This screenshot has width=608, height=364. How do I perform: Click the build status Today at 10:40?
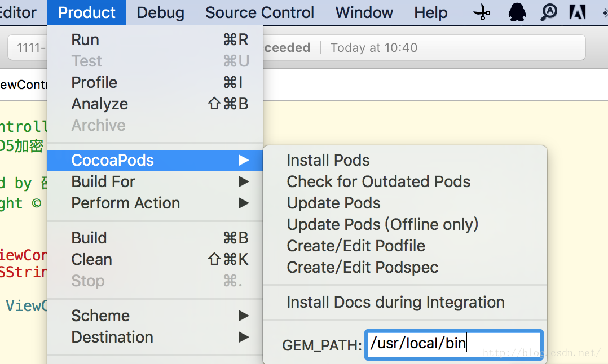(374, 48)
